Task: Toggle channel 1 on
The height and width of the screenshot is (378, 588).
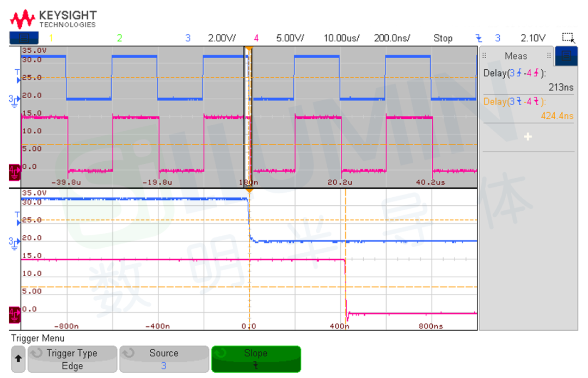Action: (x=51, y=38)
